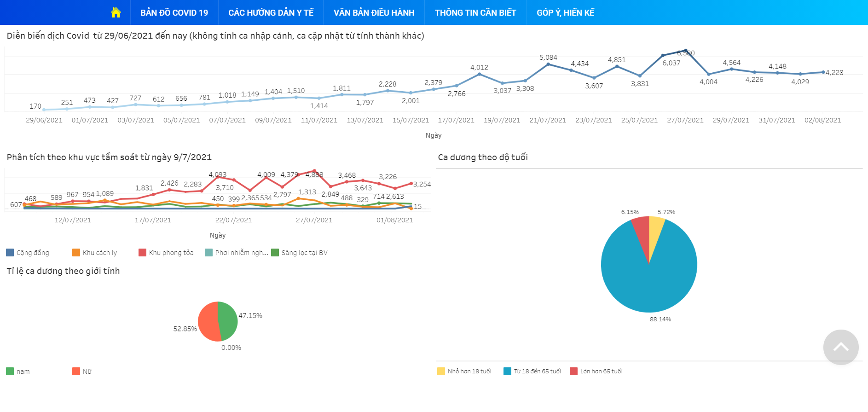Click the yellow home icon
Image resolution: width=868 pixels, height=412 pixels.
tap(116, 12)
